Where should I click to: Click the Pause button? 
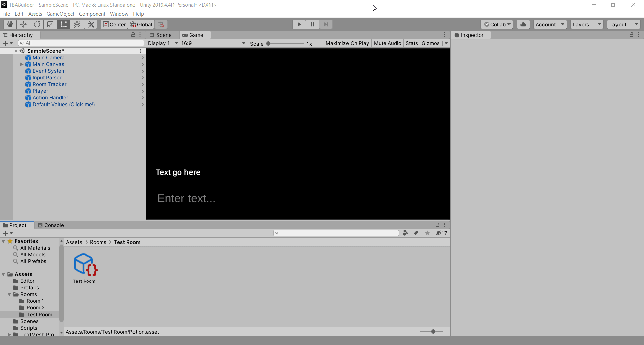tap(312, 24)
